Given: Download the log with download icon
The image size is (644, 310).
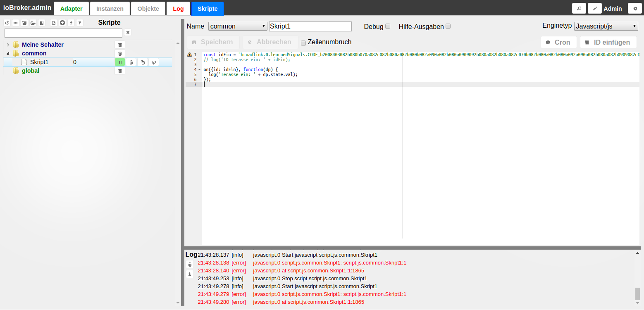Looking at the screenshot, I should point(190,274).
